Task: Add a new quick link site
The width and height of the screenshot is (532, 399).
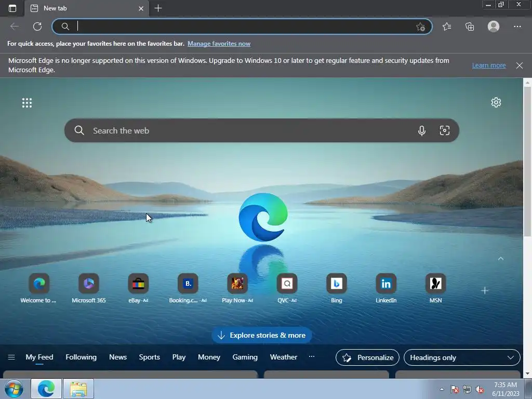Action: tap(485, 290)
